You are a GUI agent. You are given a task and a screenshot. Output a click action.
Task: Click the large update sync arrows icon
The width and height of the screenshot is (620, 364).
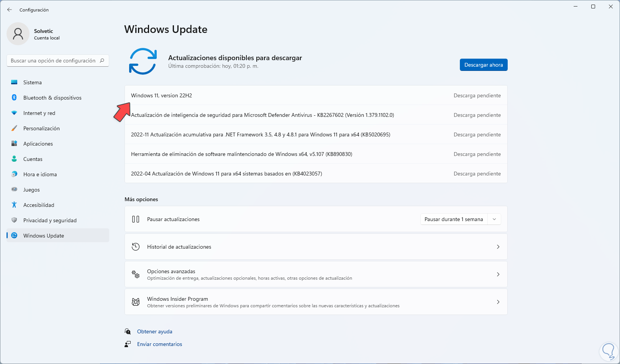pos(143,61)
